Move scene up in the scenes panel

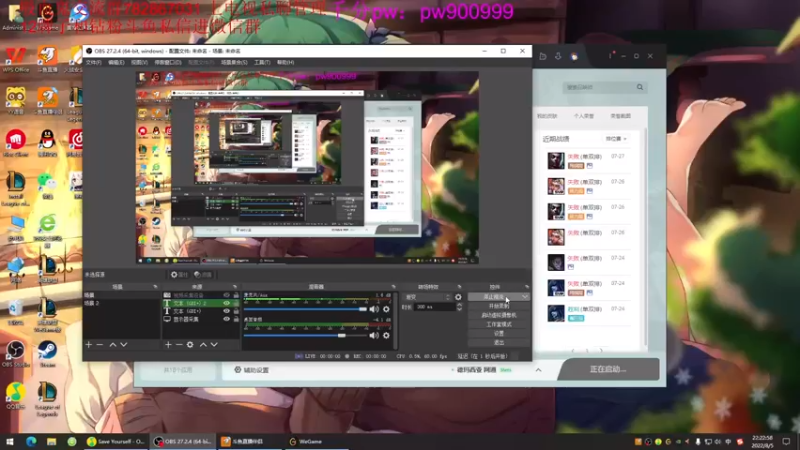coord(113,345)
